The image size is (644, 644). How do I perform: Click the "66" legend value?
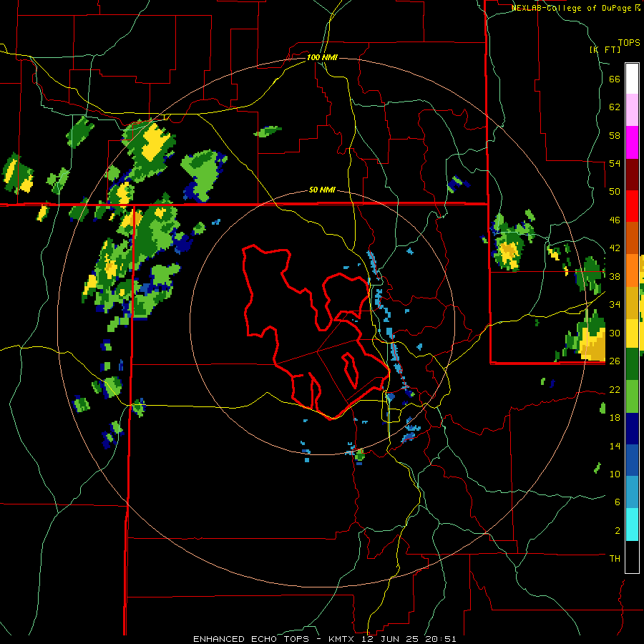(615, 79)
